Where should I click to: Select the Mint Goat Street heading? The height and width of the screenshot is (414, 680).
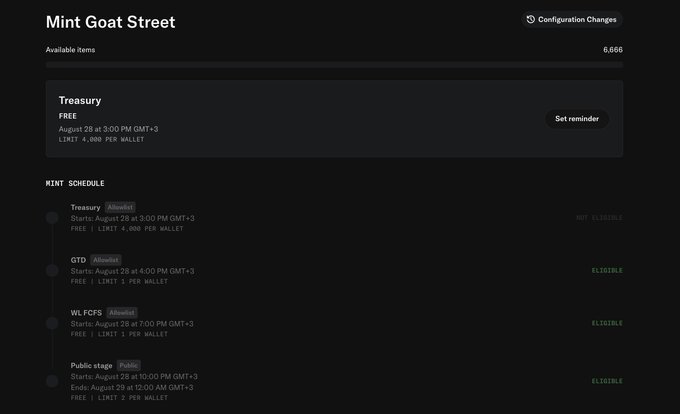point(111,22)
